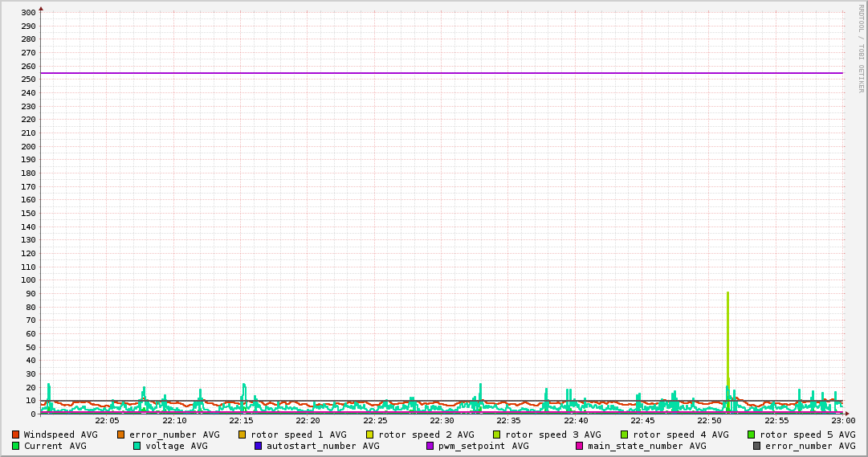
Task: Select the teal voltage AVG legend swatch
Action: click(x=137, y=446)
